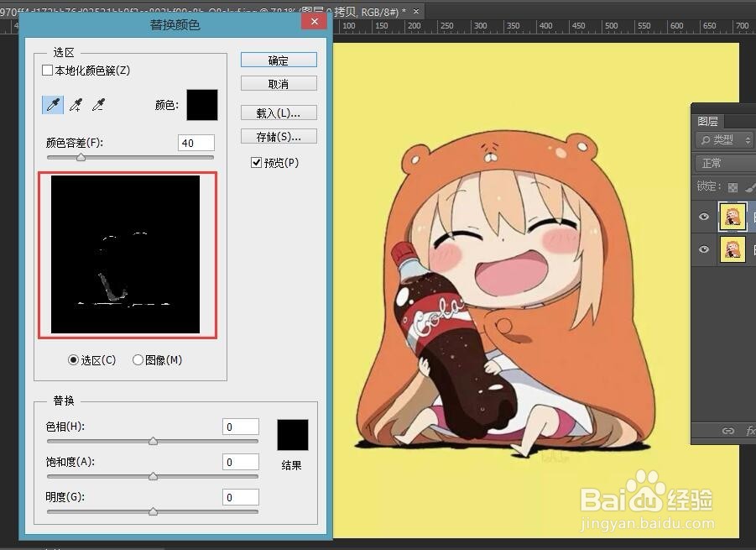Screen dimensions: 756x550
Task: Click the 饱和度(A) saturation slider handle
Action: coord(153,476)
